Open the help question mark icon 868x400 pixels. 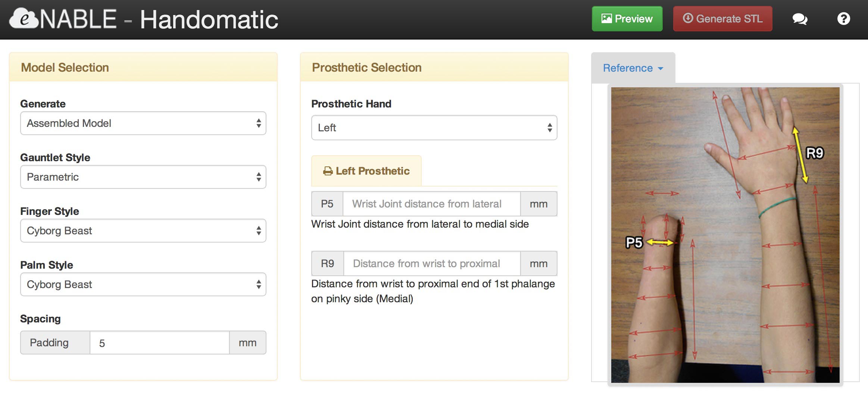[x=843, y=19]
